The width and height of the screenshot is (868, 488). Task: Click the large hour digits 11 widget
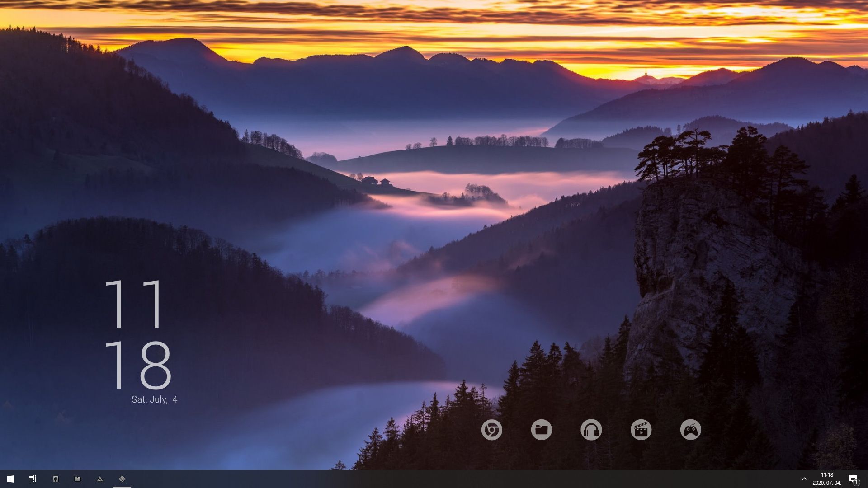(134, 304)
